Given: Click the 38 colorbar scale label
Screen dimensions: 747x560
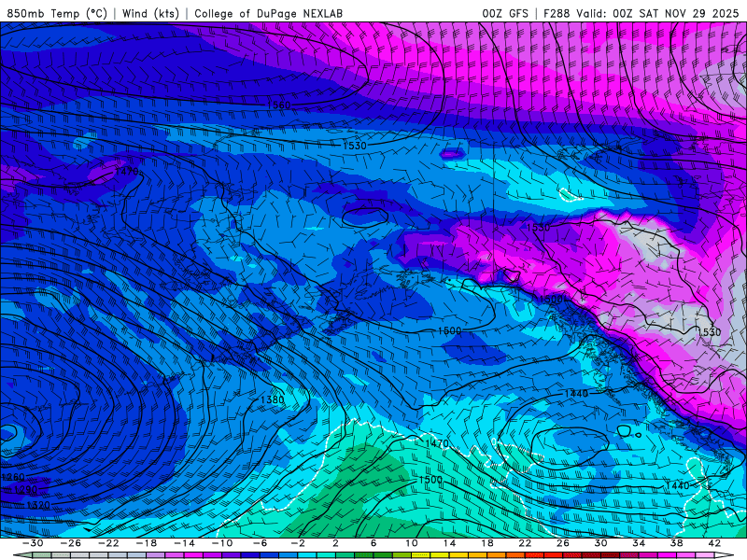Looking at the screenshot, I should tap(676, 543).
